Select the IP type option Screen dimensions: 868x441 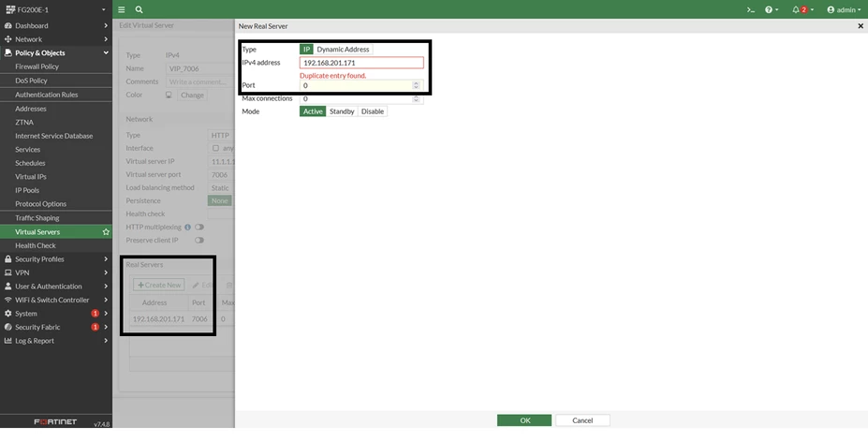tap(306, 50)
